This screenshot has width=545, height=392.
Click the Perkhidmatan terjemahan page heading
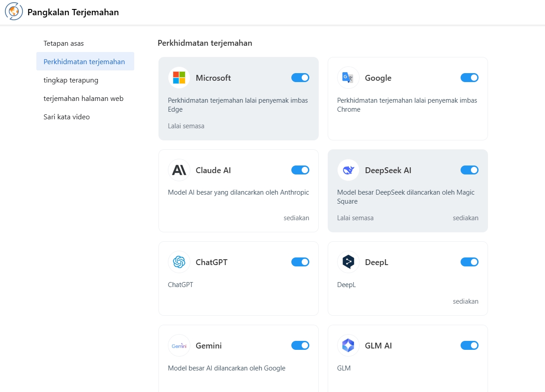click(x=205, y=43)
